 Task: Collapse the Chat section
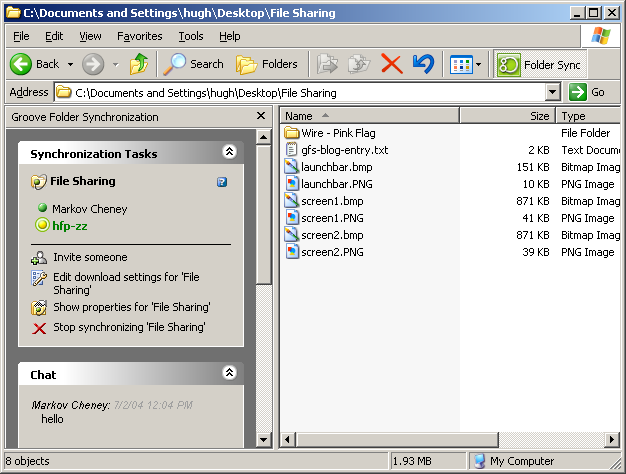click(229, 373)
